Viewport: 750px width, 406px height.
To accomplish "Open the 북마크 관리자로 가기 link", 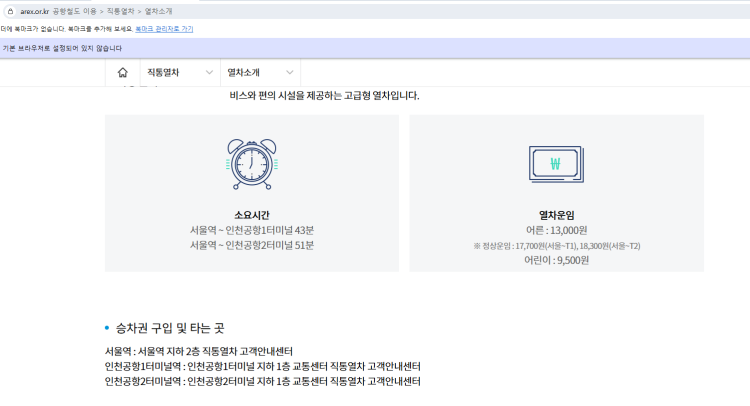I will 164,29.
